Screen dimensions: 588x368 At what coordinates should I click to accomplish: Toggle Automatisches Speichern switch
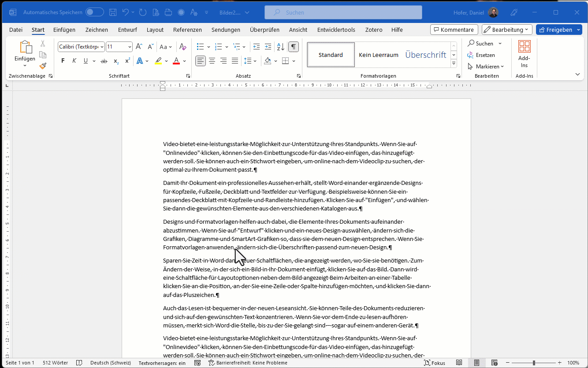coord(95,12)
